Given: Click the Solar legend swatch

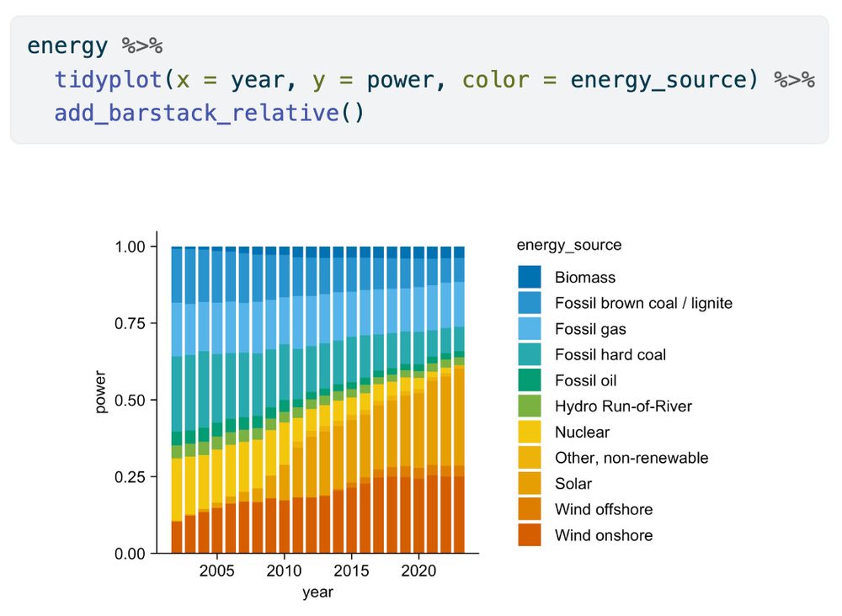Looking at the screenshot, I should pos(530,483).
